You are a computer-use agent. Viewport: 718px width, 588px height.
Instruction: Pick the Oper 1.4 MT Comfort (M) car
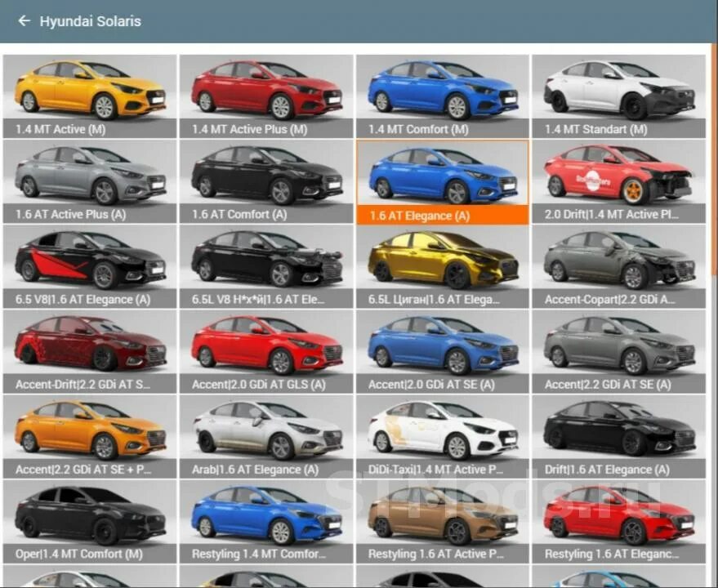(90, 521)
